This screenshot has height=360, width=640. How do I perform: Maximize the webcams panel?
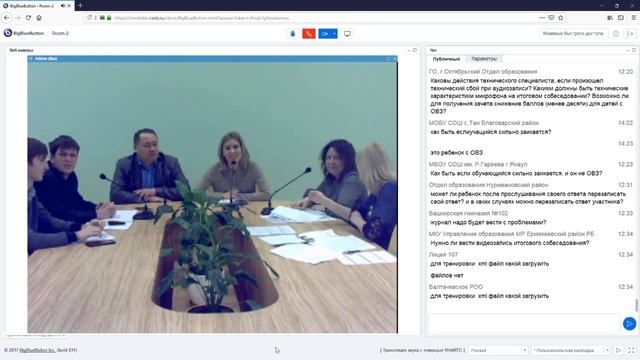pos(415,50)
